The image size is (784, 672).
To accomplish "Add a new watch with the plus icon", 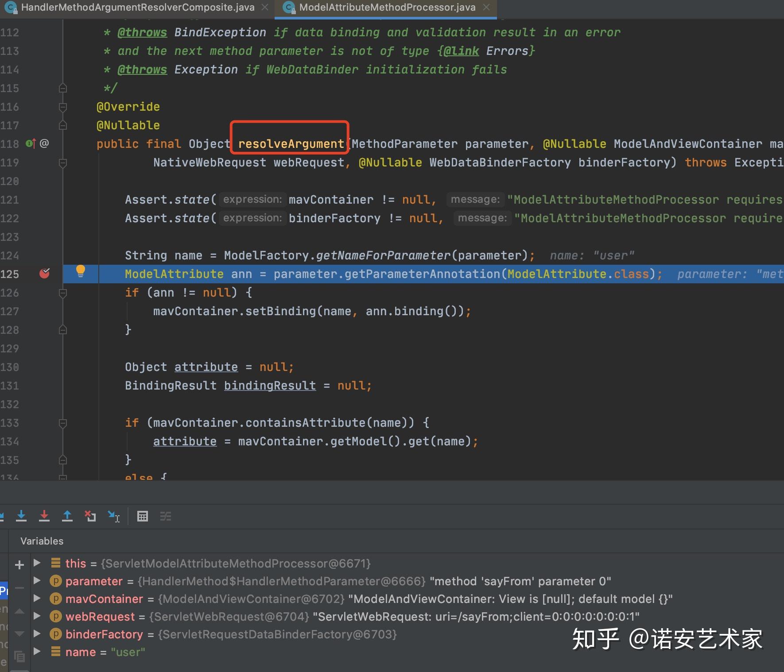I will pos(19,564).
